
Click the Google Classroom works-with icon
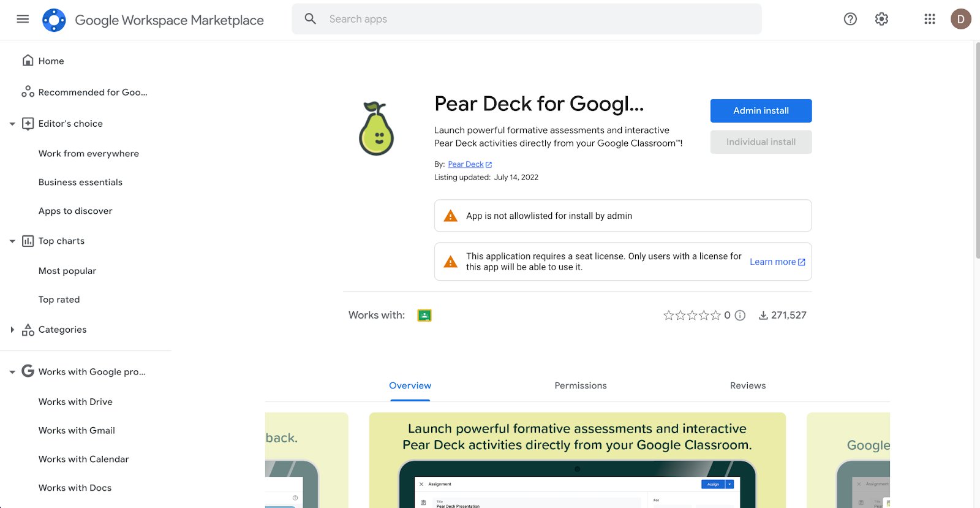pyautogui.click(x=424, y=316)
